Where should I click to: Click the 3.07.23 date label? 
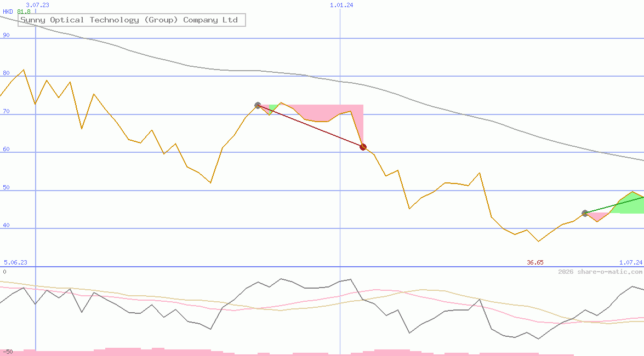[37, 5]
